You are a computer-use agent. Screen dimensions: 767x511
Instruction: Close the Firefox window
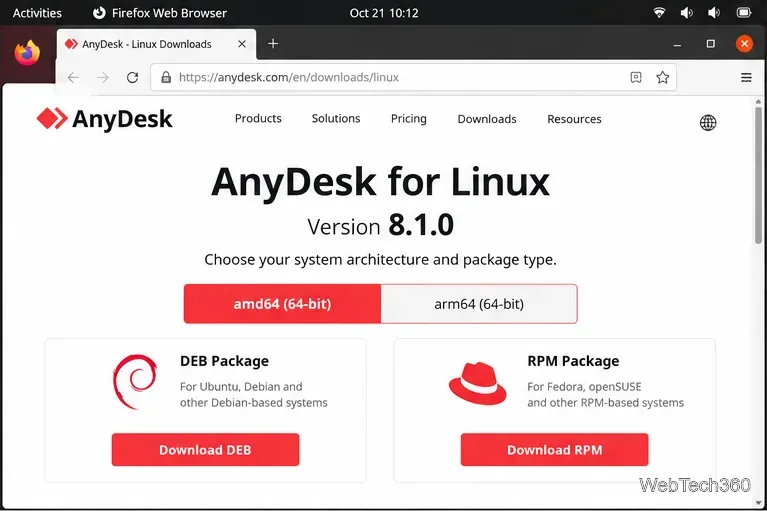pos(744,44)
